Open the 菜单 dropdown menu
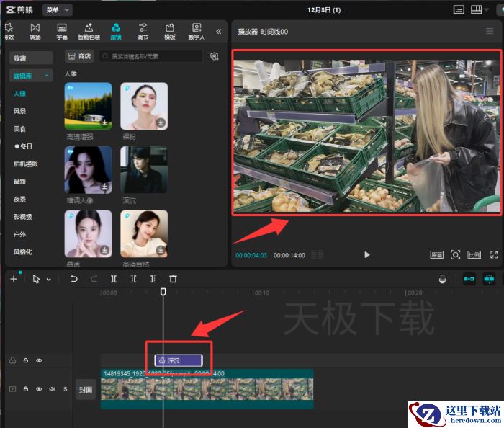 point(57,10)
